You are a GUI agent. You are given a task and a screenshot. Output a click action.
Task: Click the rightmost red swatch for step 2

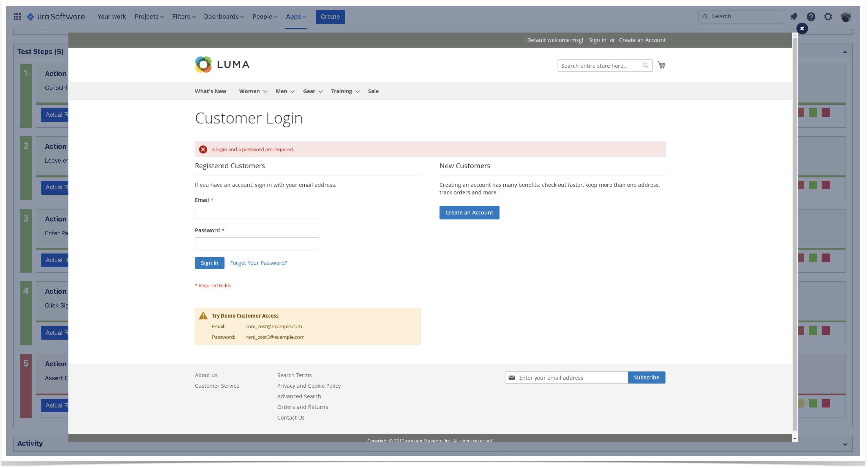826,185
